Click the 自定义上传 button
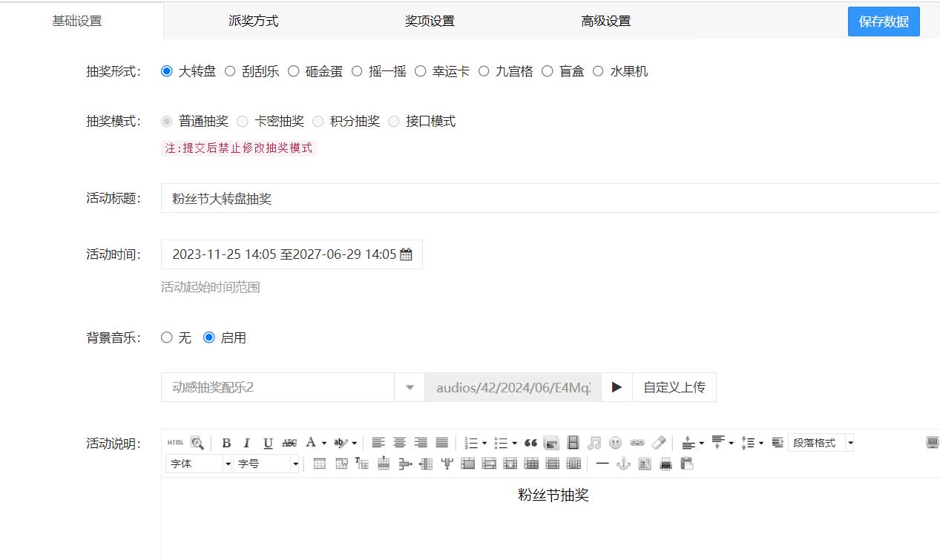 click(x=674, y=387)
